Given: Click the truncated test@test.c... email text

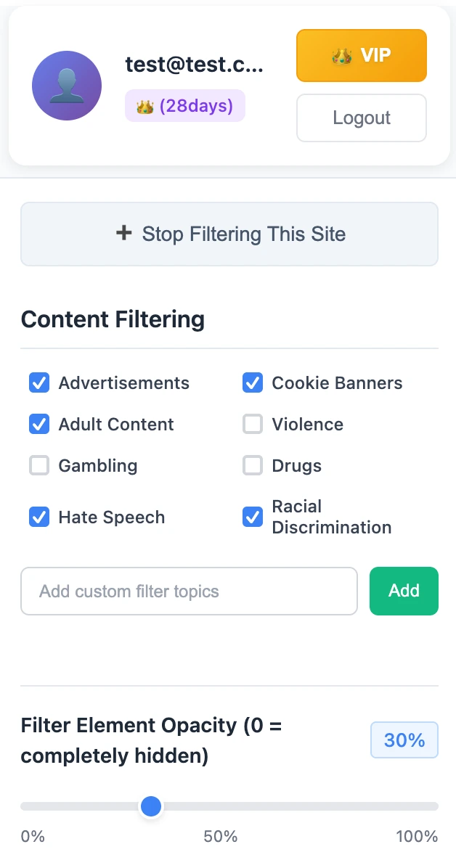Looking at the screenshot, I should pyautogui.click(x=195, y=64).
